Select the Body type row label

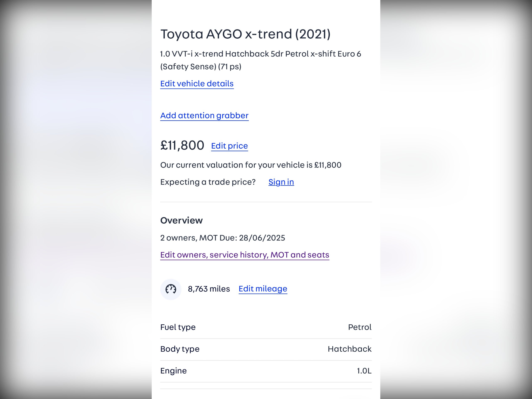pos(180,349)
